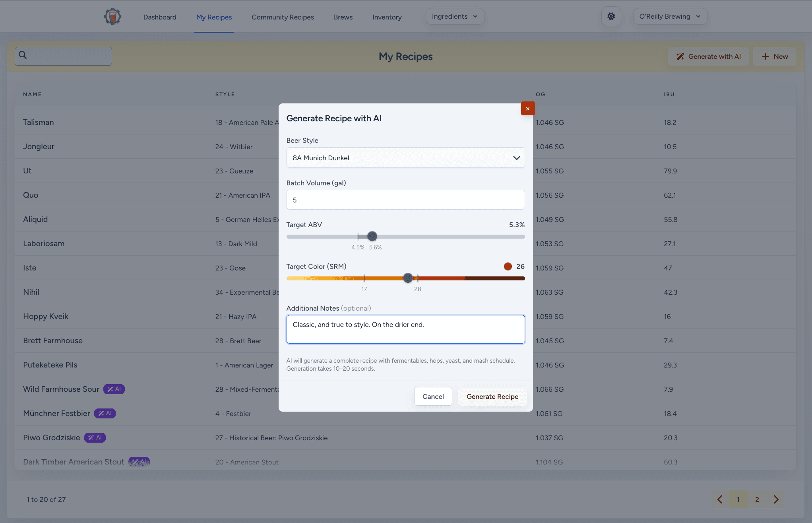Click the 4 - Festbier style cell
This screenshot has width=812, height=523.
pos(233,414)
